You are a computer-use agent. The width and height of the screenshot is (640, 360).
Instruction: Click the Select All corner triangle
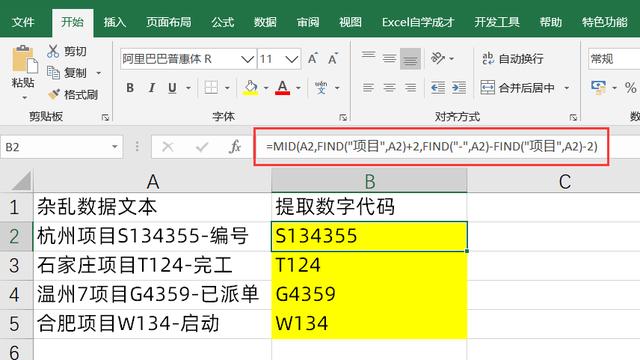point(21,181)
